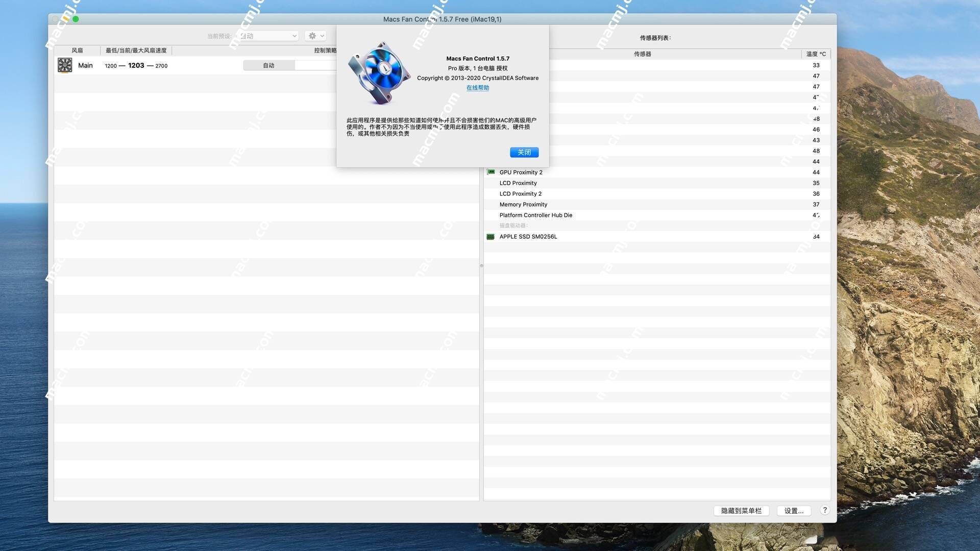980x551 pixels.
Task: Close the about dialog with 关闭 button
Action: tap(524, 152)
